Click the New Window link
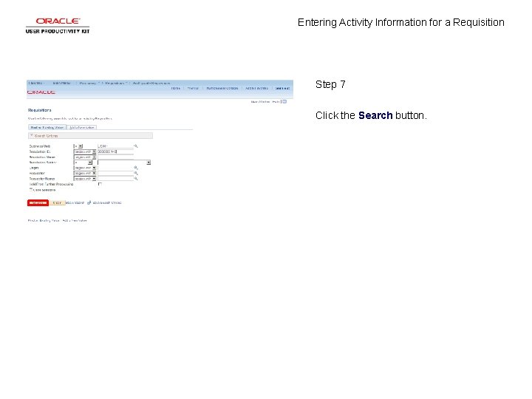 click(x=260, y=102)
